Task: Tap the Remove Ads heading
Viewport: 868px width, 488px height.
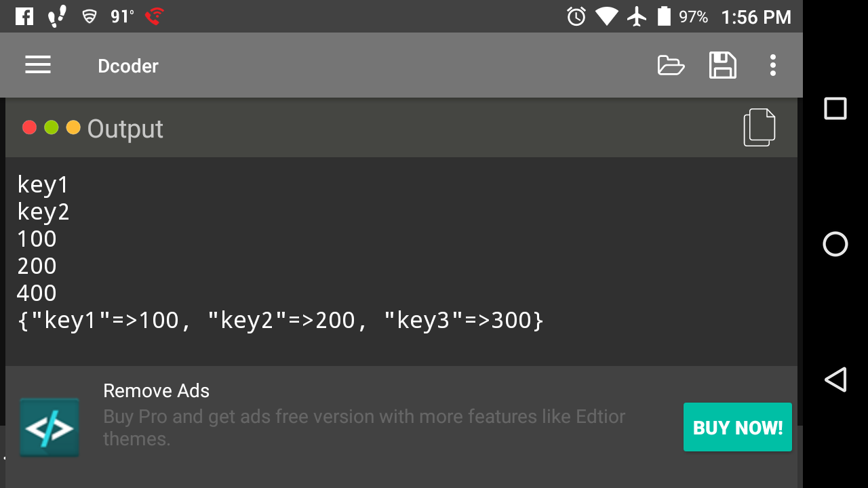Action: 156,390
